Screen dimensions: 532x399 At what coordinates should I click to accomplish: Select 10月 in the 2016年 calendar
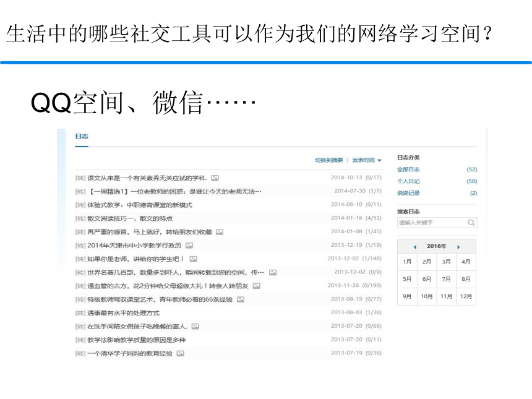point(427,296)
